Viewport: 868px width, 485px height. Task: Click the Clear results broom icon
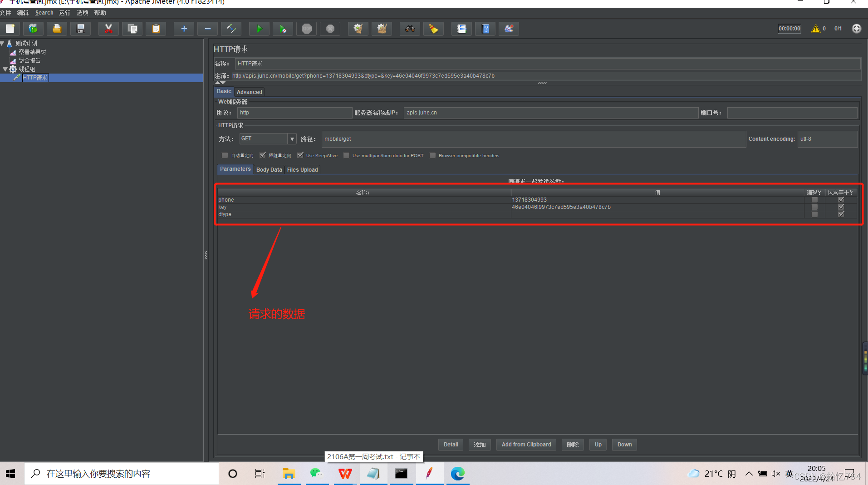(x=358, y=29)
